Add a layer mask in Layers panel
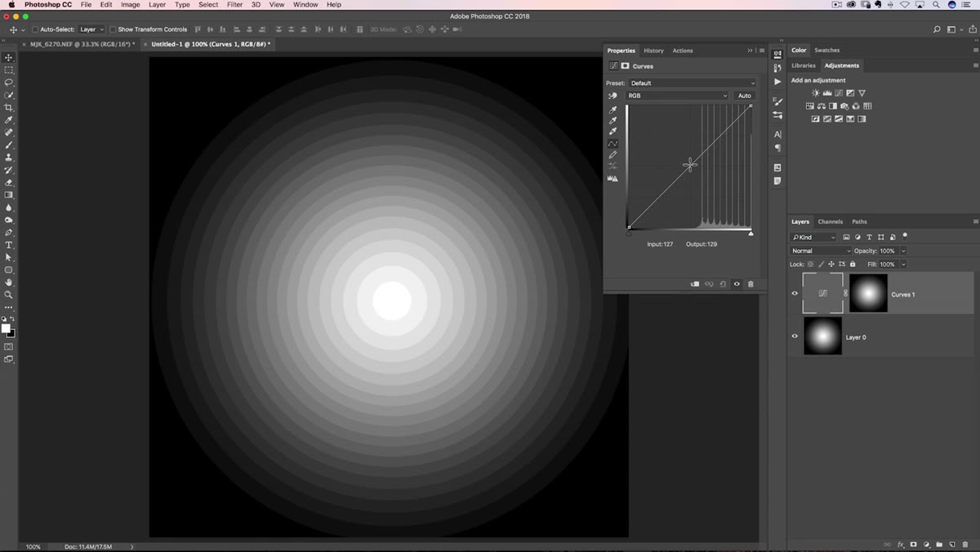980x552 pixels. pyautogui.click(x=913, y=544)
